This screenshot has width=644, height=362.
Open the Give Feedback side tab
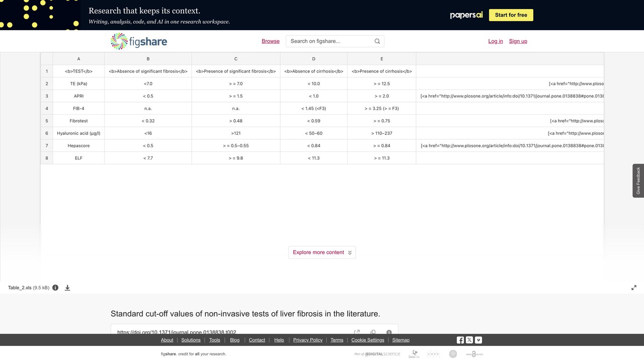638,180
